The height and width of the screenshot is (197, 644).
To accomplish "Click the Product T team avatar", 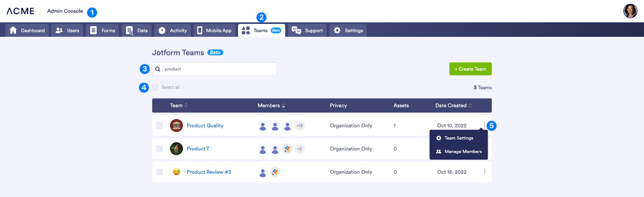I will point(176,149).
